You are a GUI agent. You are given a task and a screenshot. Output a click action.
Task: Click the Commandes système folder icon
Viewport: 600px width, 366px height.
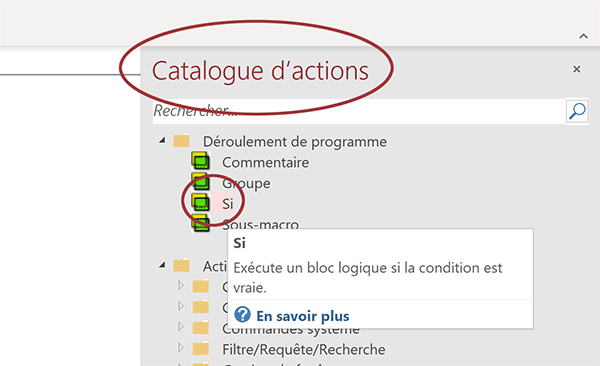tap(201, 328)
